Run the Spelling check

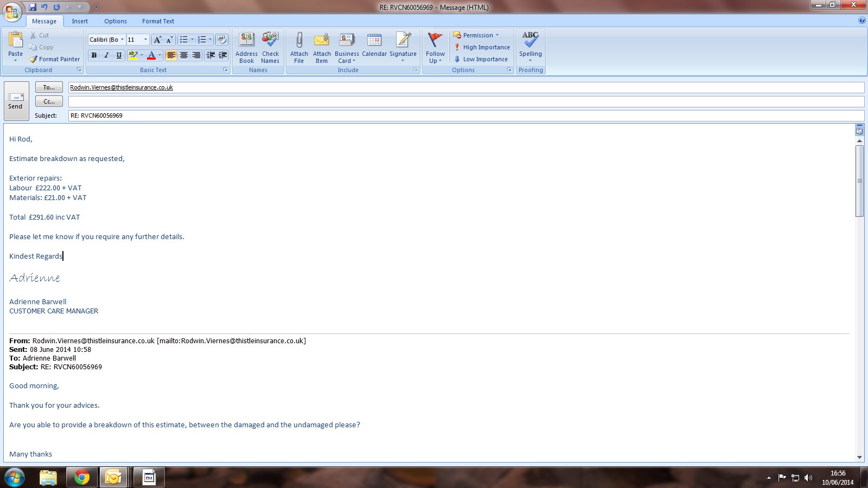tap(530, 41)
